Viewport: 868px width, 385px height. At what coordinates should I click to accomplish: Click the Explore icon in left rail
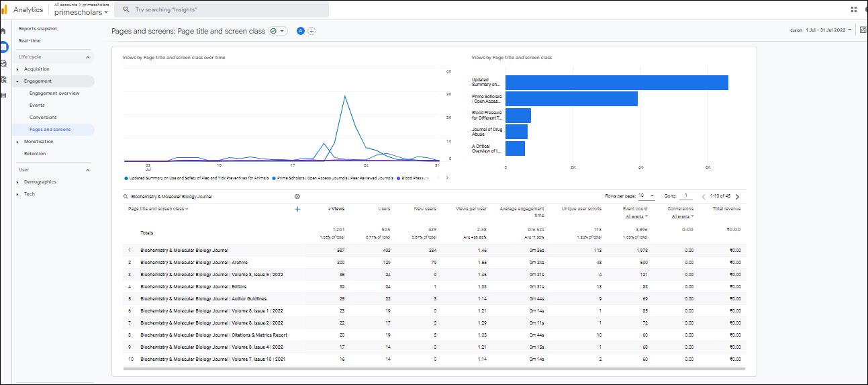pos(3,63)
